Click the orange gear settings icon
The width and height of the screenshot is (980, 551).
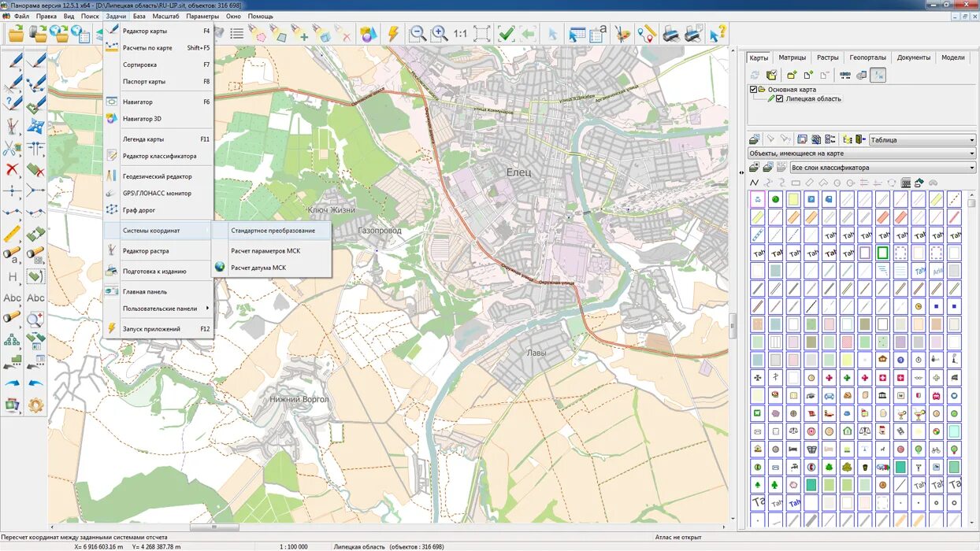(35, 405)
